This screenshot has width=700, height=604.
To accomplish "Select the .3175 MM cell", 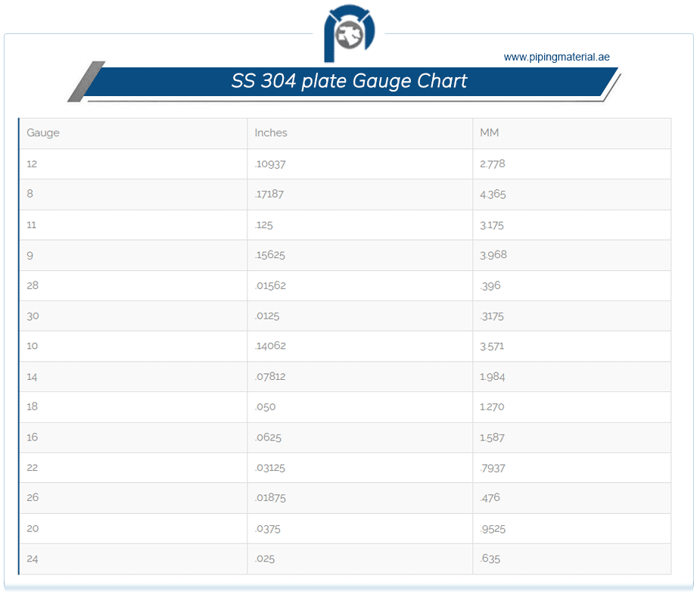I will [572, 316].
